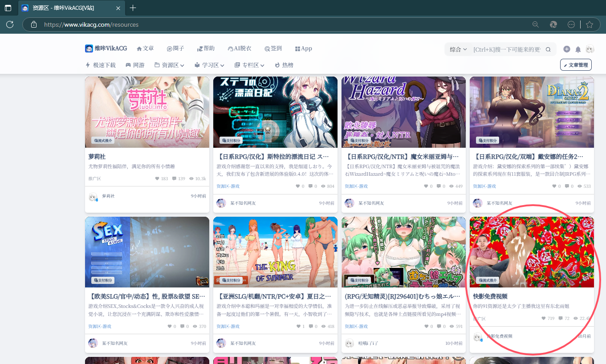Expand the 综合 search category dropdown
Viewport: 606px width, 364px height.
[x=458, y=49]
